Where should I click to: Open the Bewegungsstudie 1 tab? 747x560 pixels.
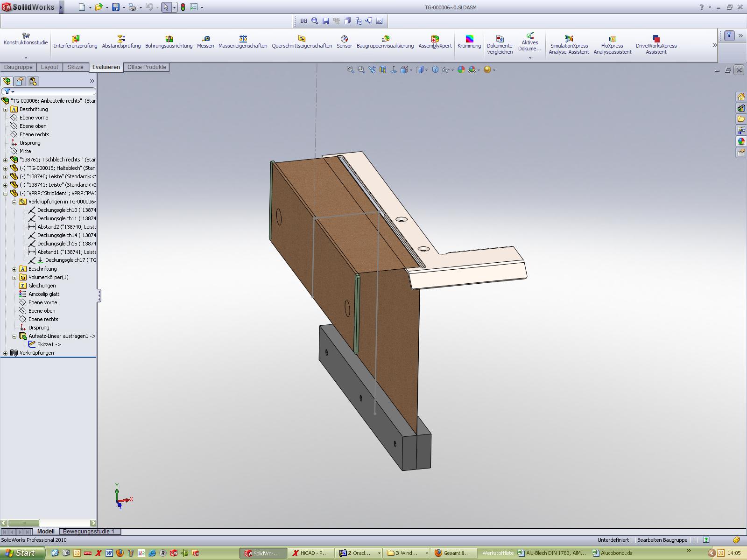click(x=89, y=532)
